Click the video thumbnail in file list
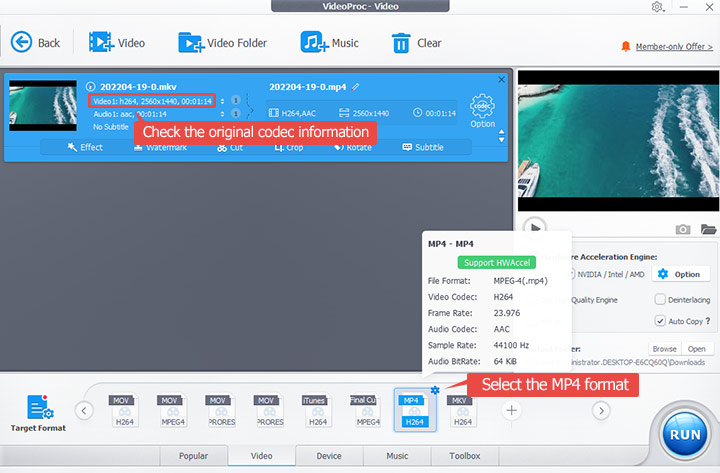 tap(43, 106)
